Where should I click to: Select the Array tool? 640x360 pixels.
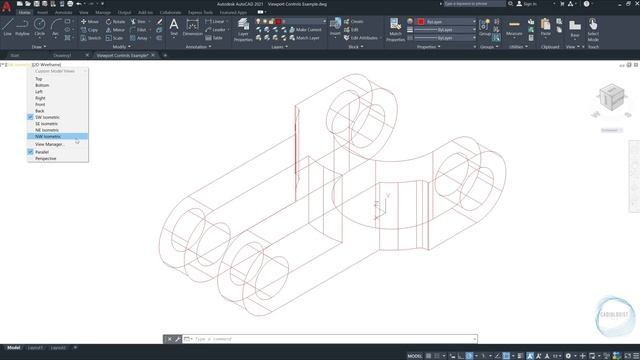[139, 38]
